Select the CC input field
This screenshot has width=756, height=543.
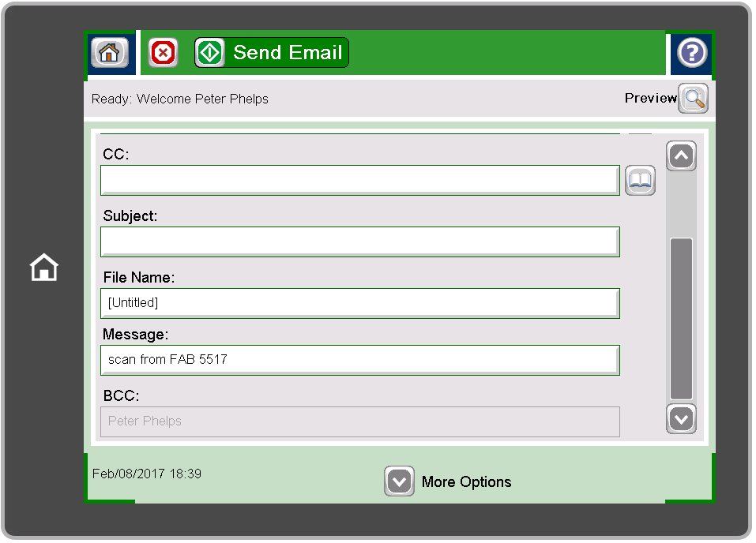coord(360,180)
